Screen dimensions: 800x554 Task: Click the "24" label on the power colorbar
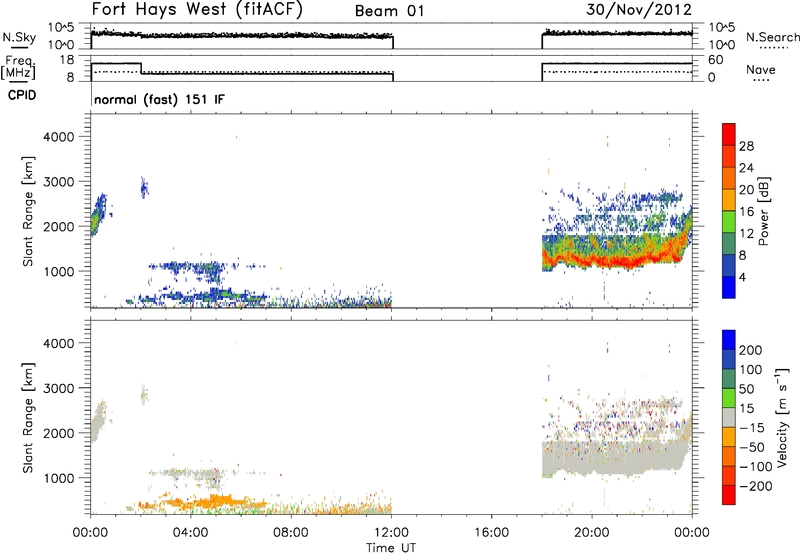pos(746,168)
